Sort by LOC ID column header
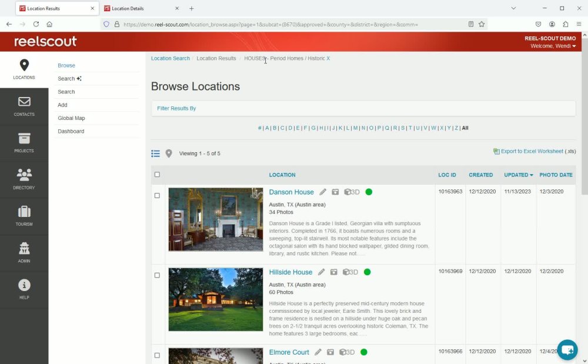 (447, 175)
